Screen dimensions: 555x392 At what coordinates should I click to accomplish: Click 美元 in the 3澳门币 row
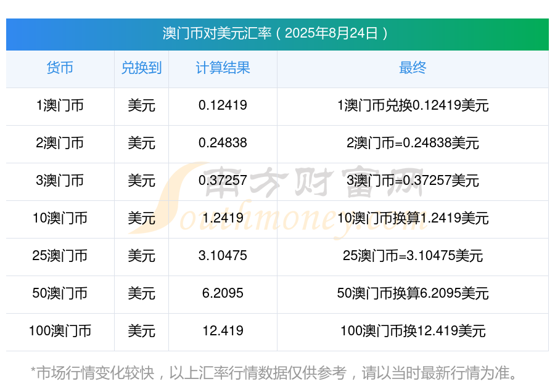click(141, 181)
